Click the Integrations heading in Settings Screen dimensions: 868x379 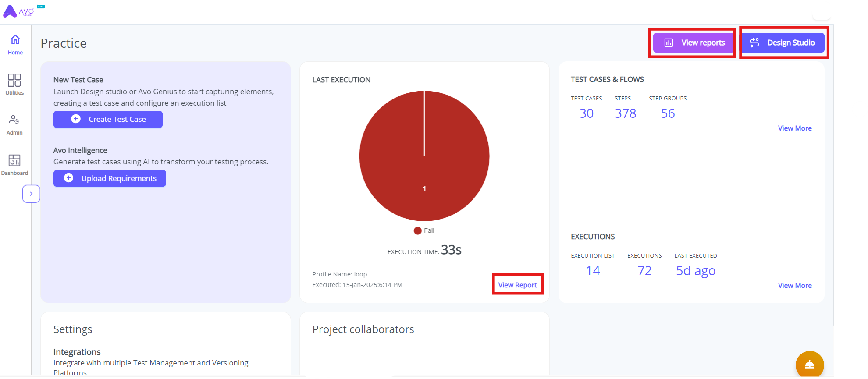point(77,352)
